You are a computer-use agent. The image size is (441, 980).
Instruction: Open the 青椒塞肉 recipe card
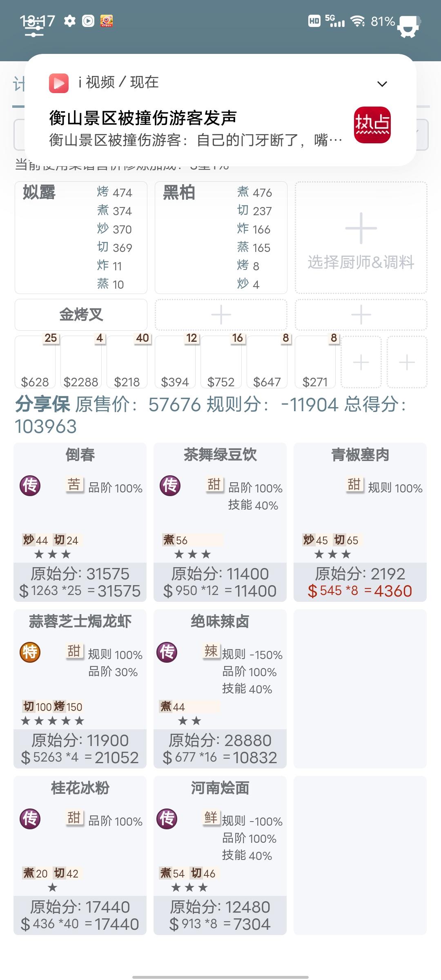click(360, 522)
